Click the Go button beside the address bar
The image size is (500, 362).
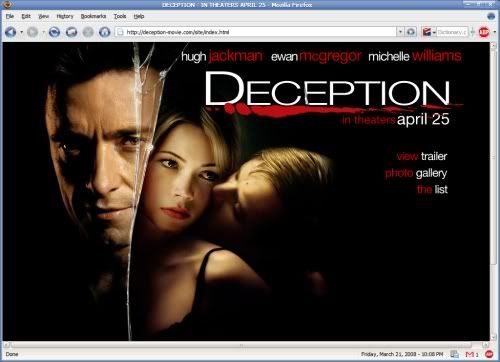411,32
